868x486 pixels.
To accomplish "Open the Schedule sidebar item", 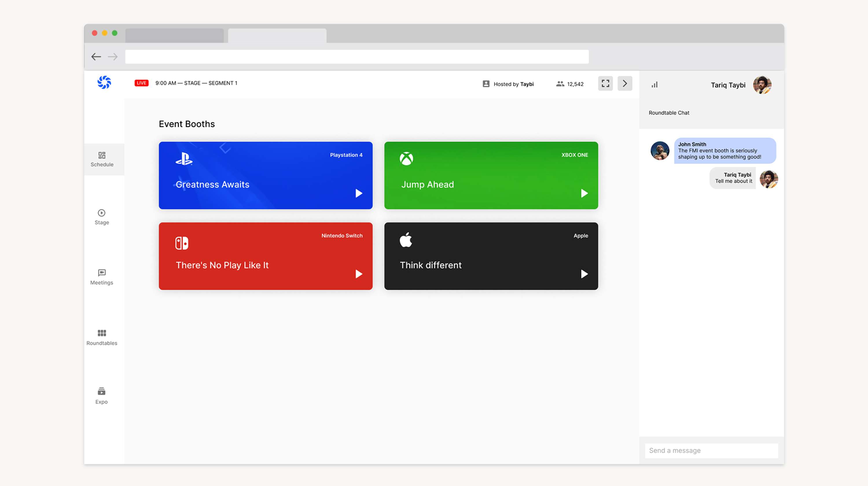I will 104,159.
